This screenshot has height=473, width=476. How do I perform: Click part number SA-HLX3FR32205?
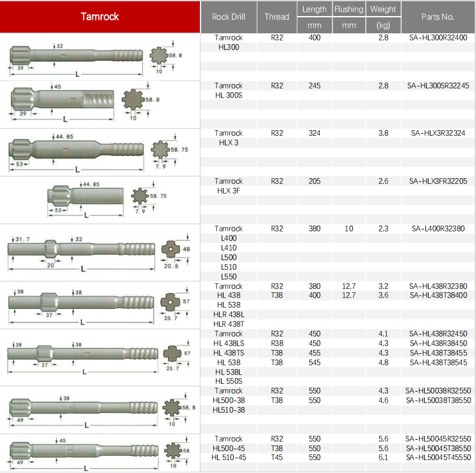point(438,181)
